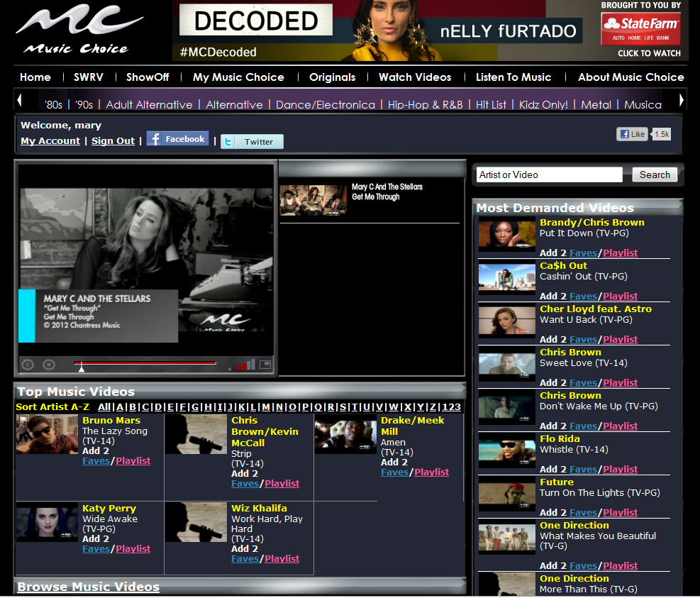Click the Artist or Video search field
The image size is (700, 598).
548,175
